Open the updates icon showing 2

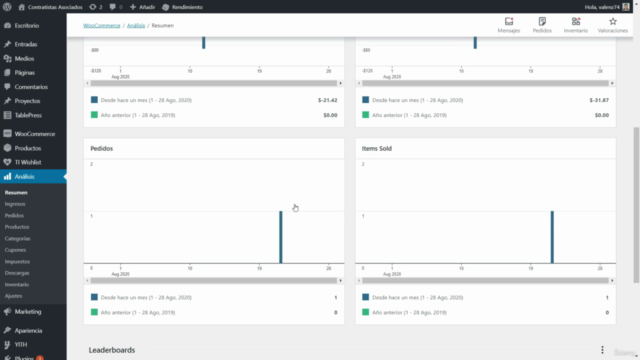tap(93, 7)
